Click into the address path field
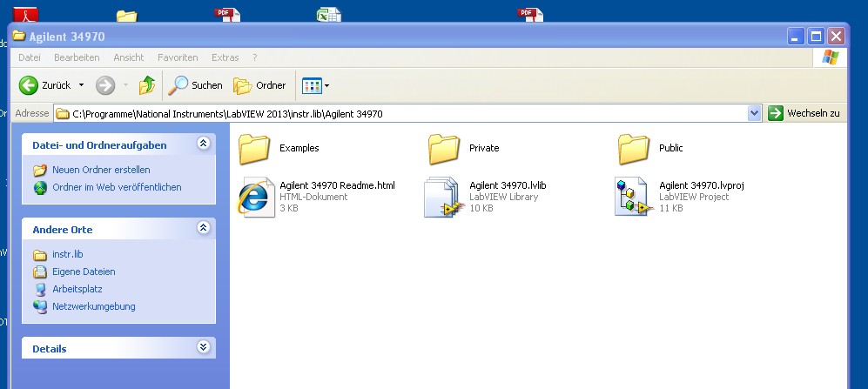 tap(408, 114)
